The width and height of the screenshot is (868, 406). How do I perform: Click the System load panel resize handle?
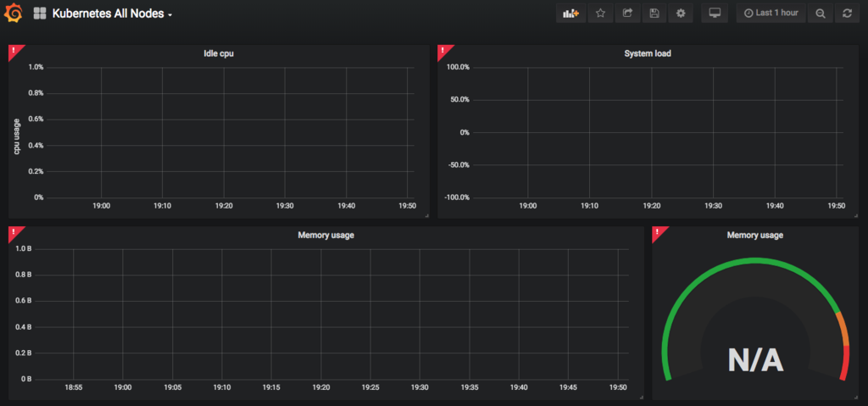tap(856, 215)
